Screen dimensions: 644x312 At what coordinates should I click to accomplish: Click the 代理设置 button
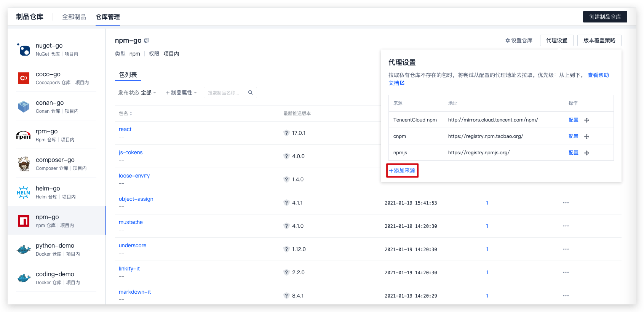tap(556, 40)
